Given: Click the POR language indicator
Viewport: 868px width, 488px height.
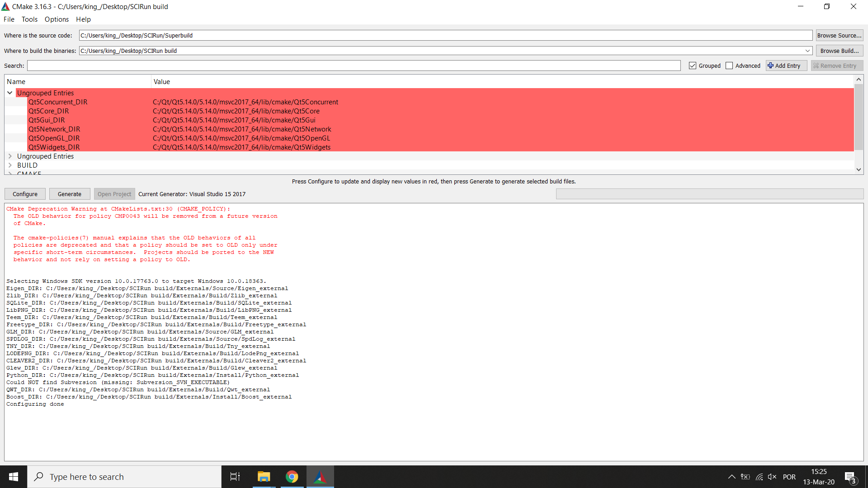Looking at the screenshot, I should pos(790,476).
